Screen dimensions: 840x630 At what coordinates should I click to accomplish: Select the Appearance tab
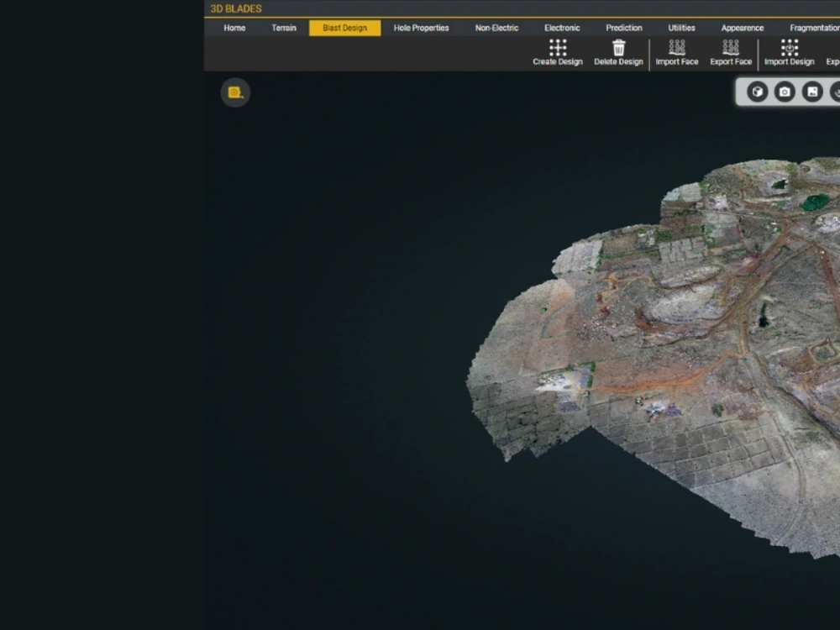[x=742, y=28]
